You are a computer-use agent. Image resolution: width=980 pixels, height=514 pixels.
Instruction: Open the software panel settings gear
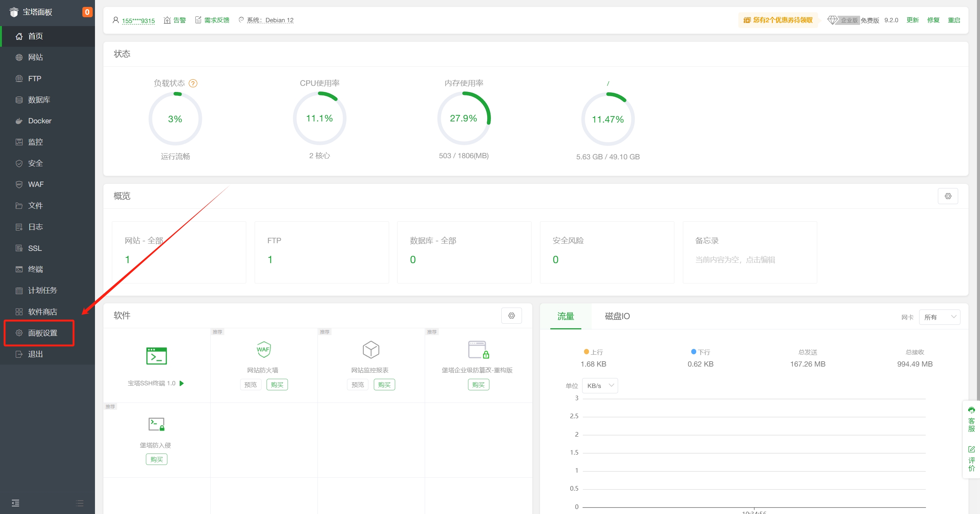coord(511,316)
